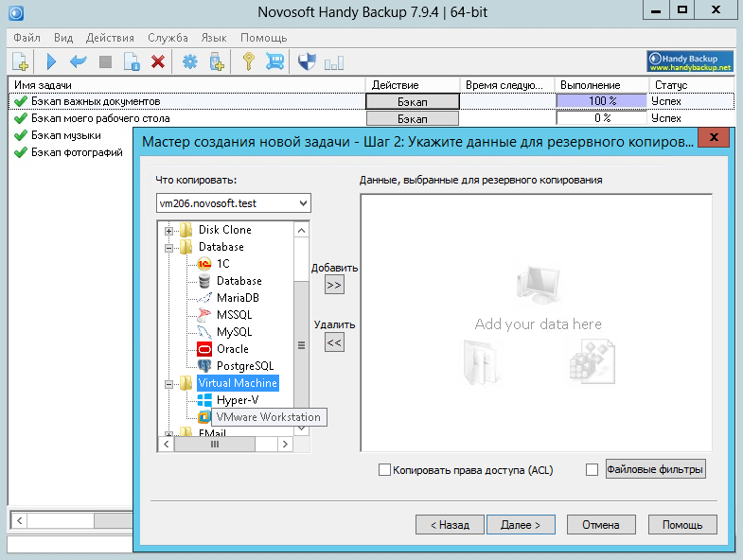The image size is (743, 560).
Task: Collapse the Virtual Machine tree node
Action: (x=168, y=384)
